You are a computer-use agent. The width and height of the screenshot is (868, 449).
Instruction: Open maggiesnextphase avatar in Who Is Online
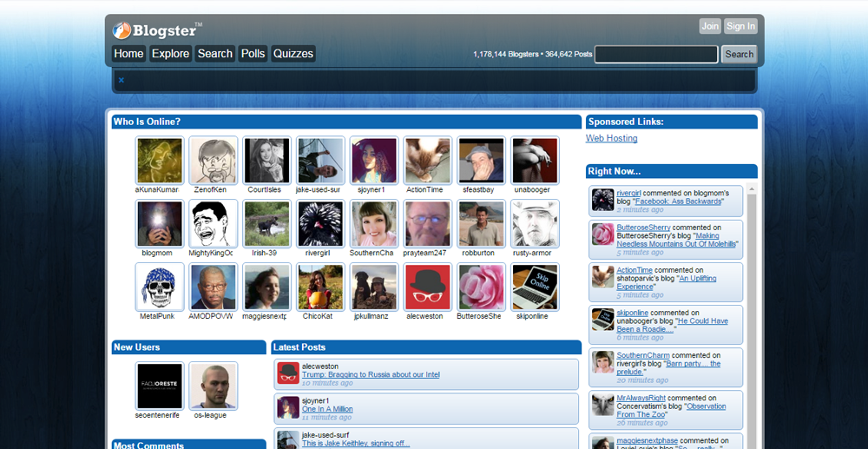(266, 287)
